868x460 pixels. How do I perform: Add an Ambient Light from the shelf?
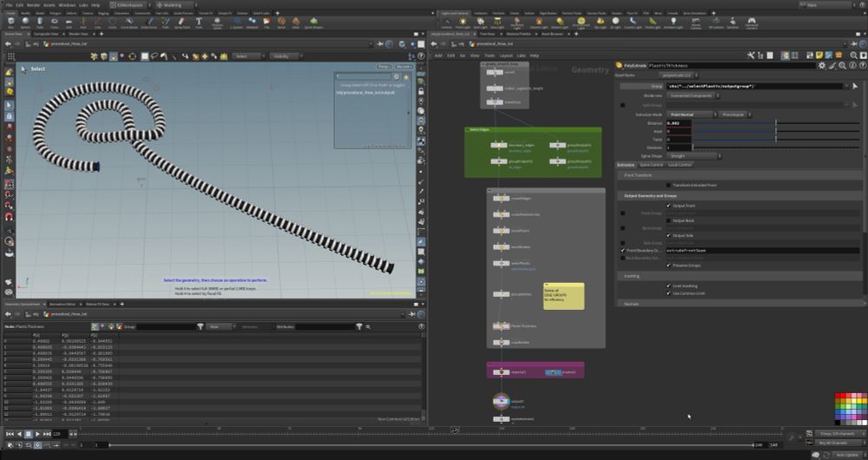coord(674,23)
